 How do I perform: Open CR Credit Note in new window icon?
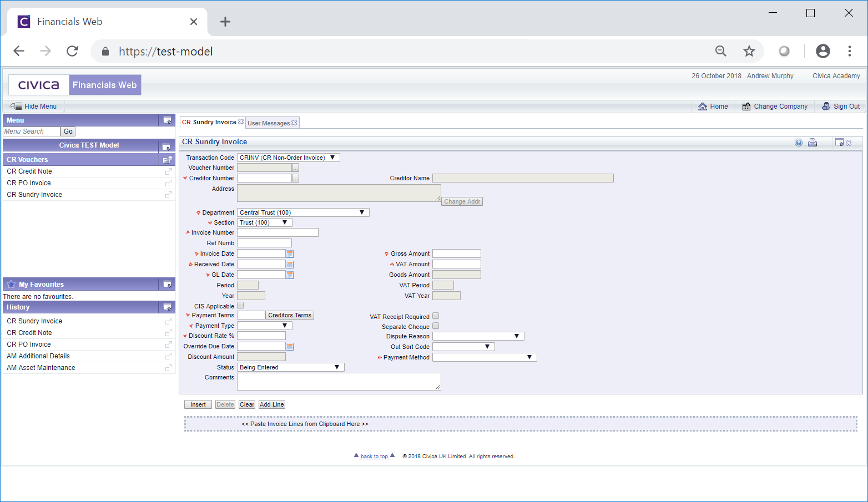click(169, 171)
